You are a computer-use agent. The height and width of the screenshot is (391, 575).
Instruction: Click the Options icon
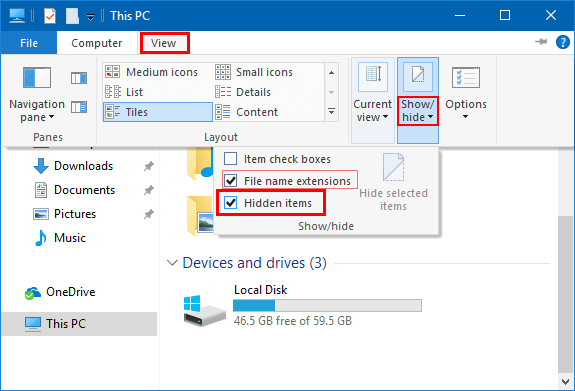466,77
